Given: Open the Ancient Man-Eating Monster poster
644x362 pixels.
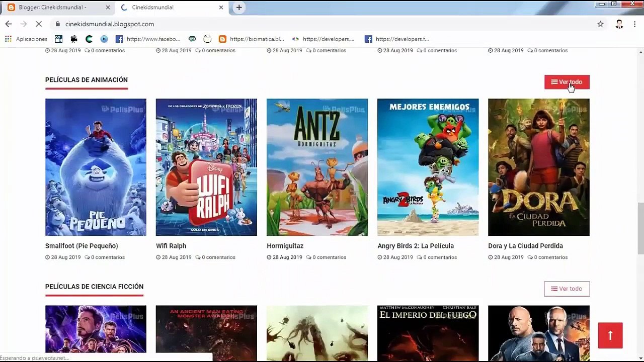Looking at the screenshot, I should tap(206, 333).
